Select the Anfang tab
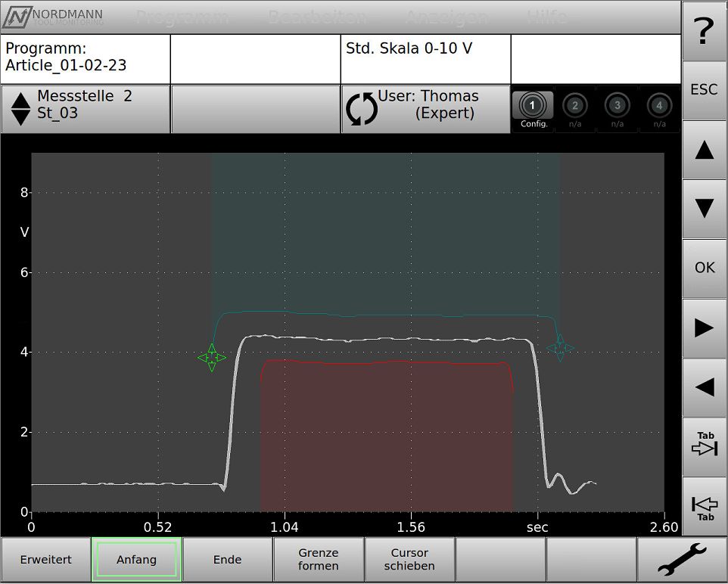Screen dimensions: 728x584 [x=136, y=560]
